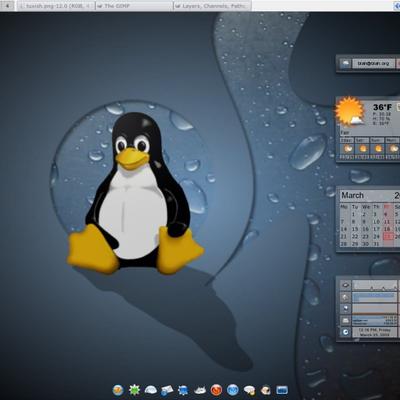Switch to The GIMP taskbar tab
400x400 pixels.
click(x=134, y=6)
